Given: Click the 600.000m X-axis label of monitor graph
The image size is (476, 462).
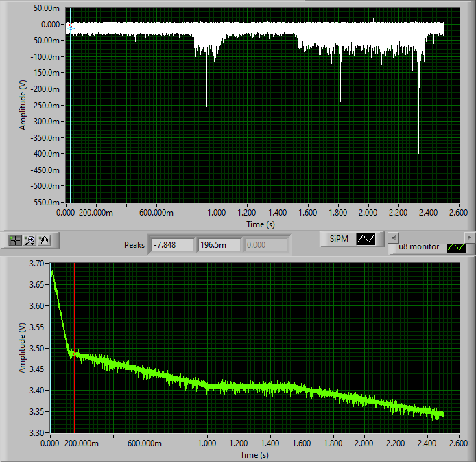Looking at the screenshot, I should (x=145, y=443).
